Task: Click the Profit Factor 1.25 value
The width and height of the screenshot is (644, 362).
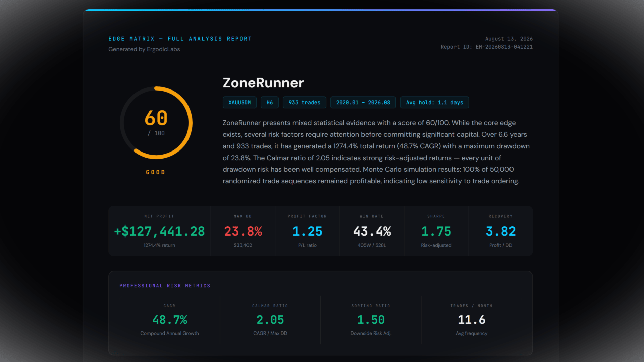Action: [x=307, y=231]
